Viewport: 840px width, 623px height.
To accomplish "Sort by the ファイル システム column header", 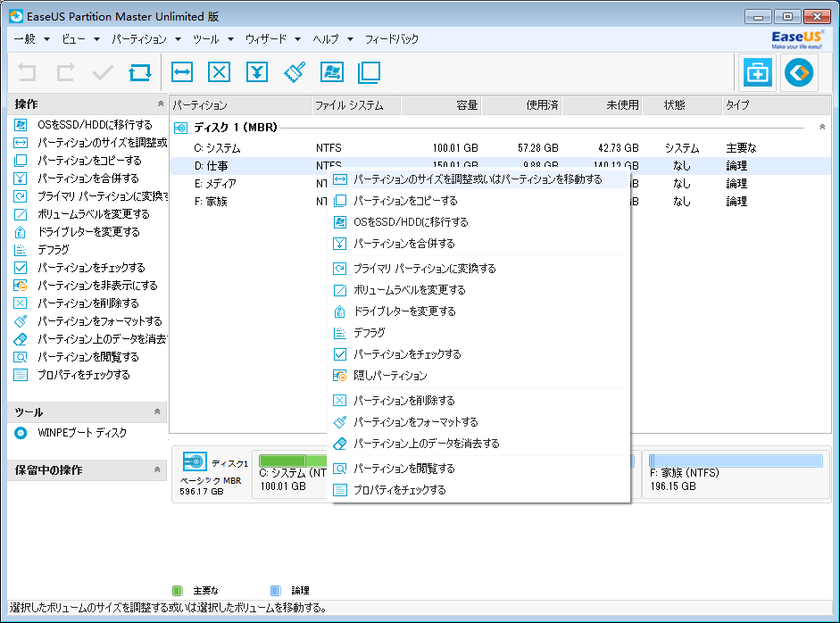I will pyautogui.click(x=355, y=105).
